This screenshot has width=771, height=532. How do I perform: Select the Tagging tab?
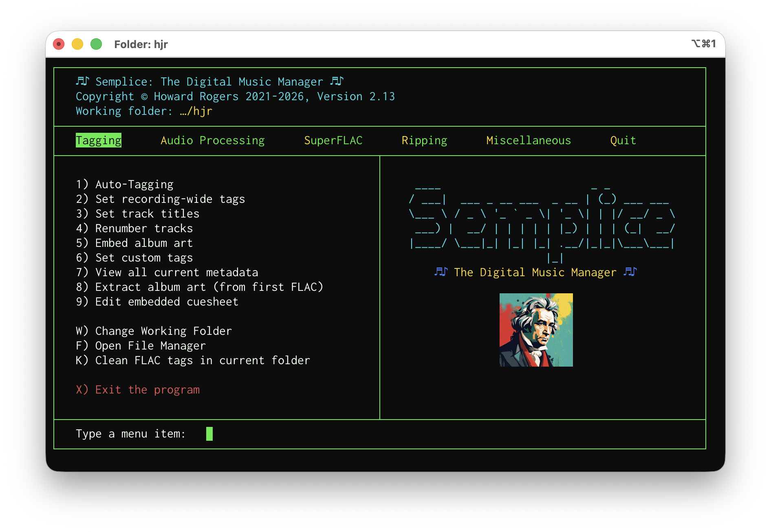[x=99, y=141]
